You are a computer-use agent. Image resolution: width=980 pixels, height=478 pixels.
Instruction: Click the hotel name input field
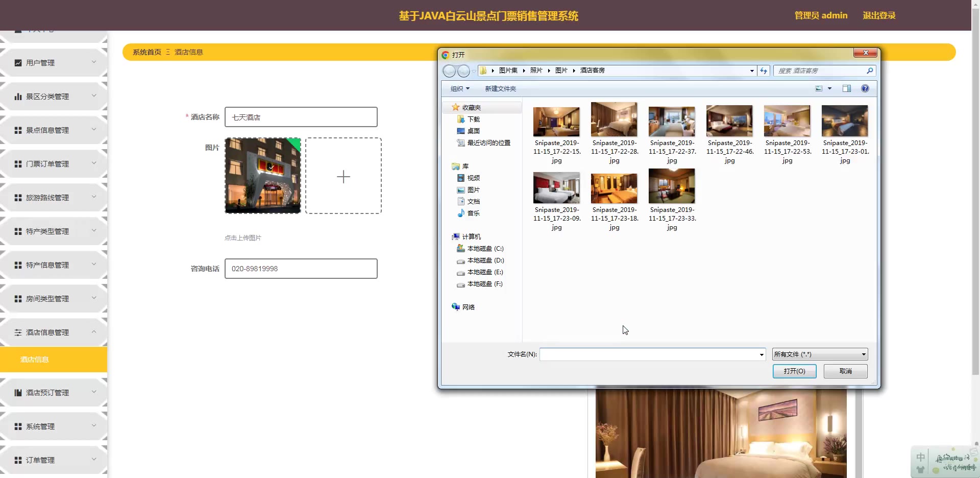[x=301, y=117]
